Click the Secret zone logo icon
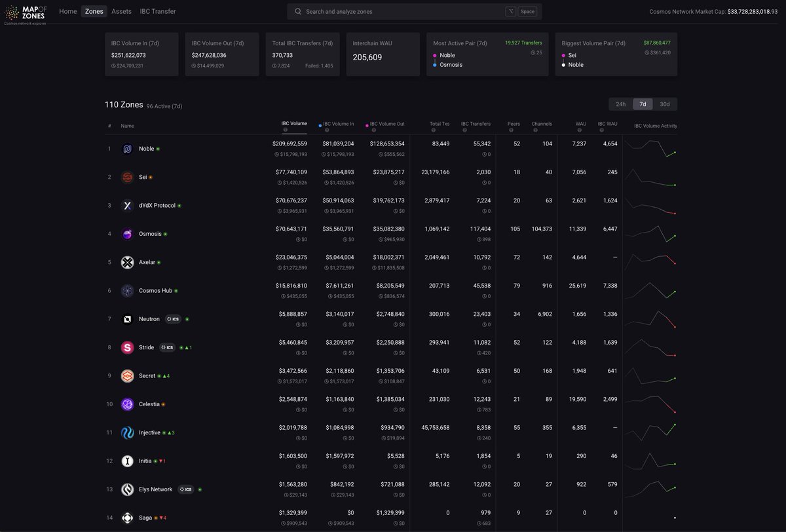 pyautogui.click(x=128, y=376)
